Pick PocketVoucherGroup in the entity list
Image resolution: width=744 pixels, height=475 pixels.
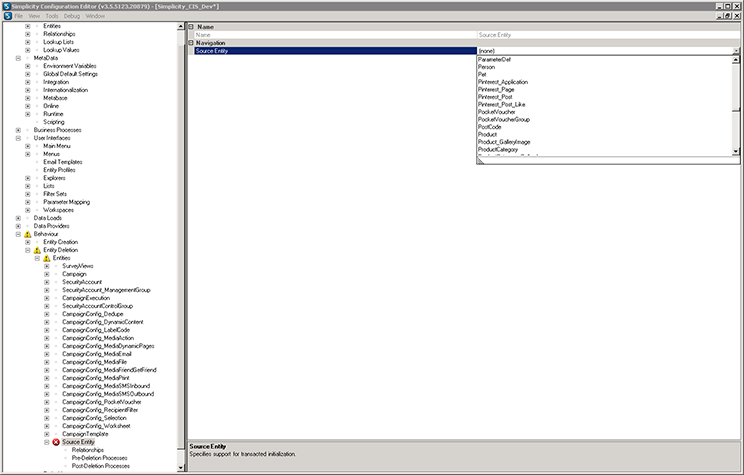[x=502, y=119]
